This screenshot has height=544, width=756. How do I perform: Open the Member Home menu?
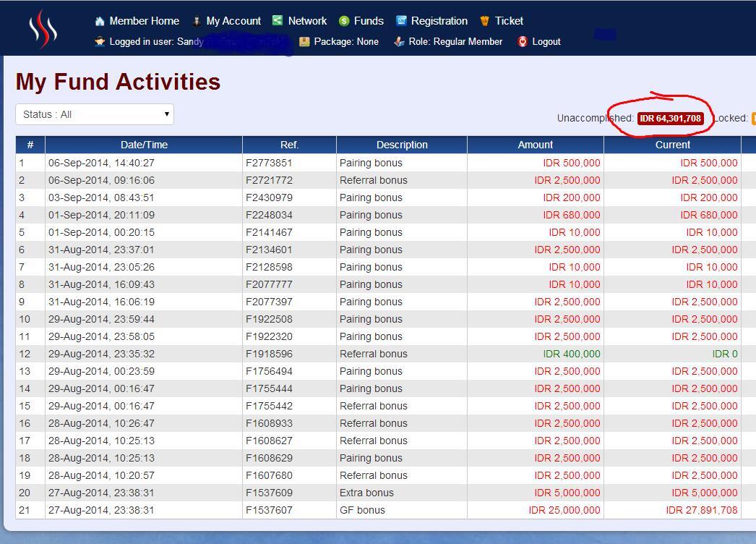click(x=144, y=21)
